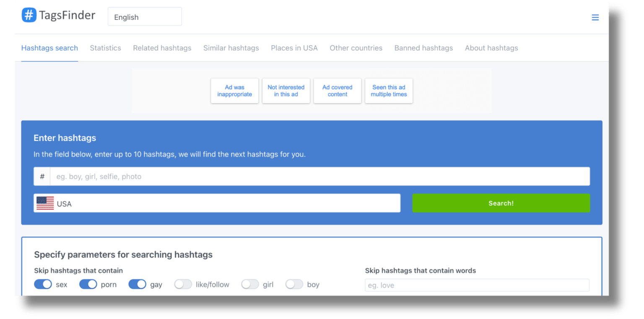The height and width of the screenshot is (319, 644).
Task: Switch to the Statistics tab
Action: pyautogui.click(x=105, y=48)
